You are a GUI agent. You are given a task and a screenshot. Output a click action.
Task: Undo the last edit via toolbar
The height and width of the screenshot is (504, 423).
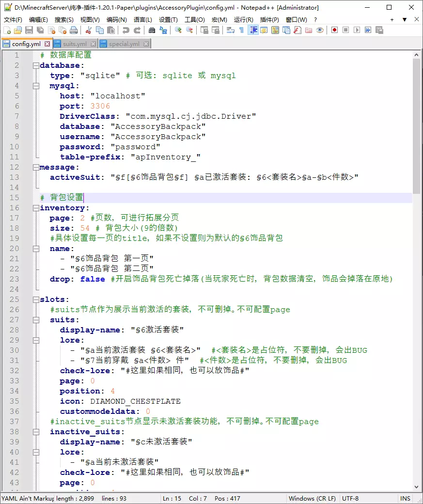tap(125, 30)
